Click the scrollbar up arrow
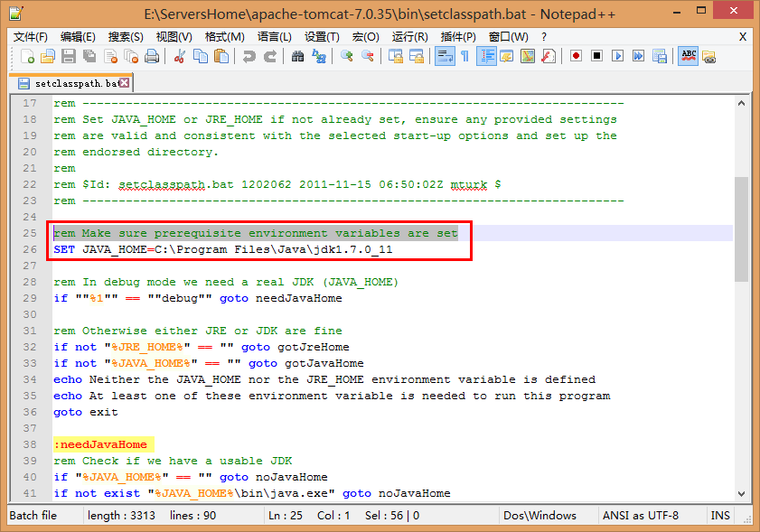Viewport: 760px width, 532px height. [x=741, y=103]
